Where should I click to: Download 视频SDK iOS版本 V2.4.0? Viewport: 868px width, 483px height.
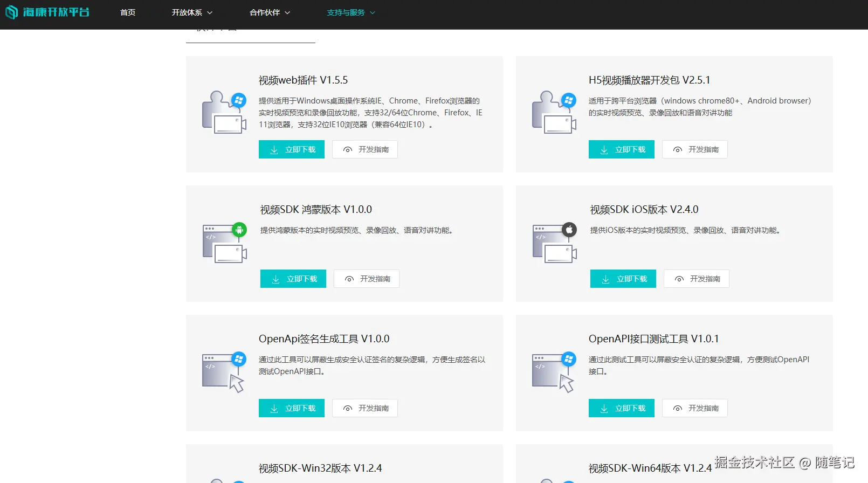pos(623,279)
